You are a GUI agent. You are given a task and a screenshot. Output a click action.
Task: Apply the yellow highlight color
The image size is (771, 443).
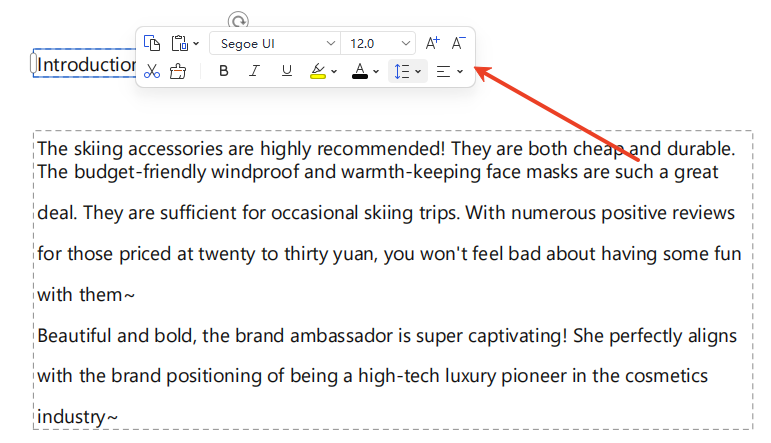(x=318, y=71)
